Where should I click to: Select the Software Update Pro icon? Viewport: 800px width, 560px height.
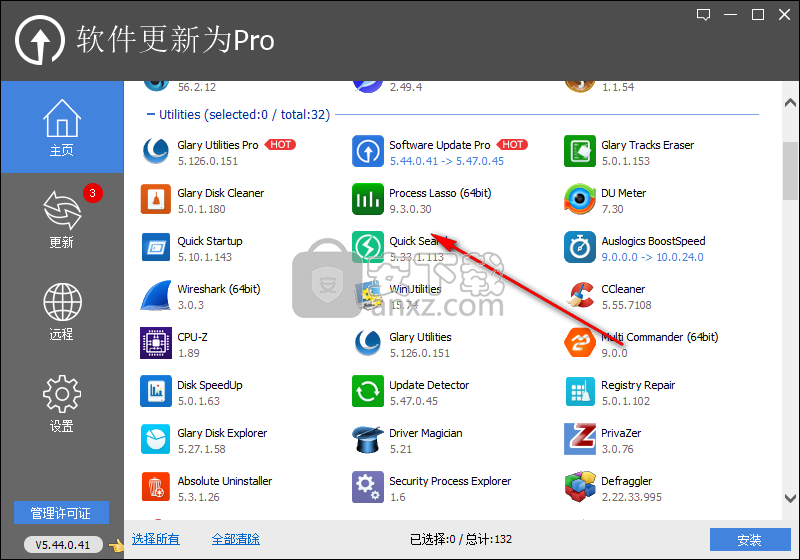pos(368,151)
